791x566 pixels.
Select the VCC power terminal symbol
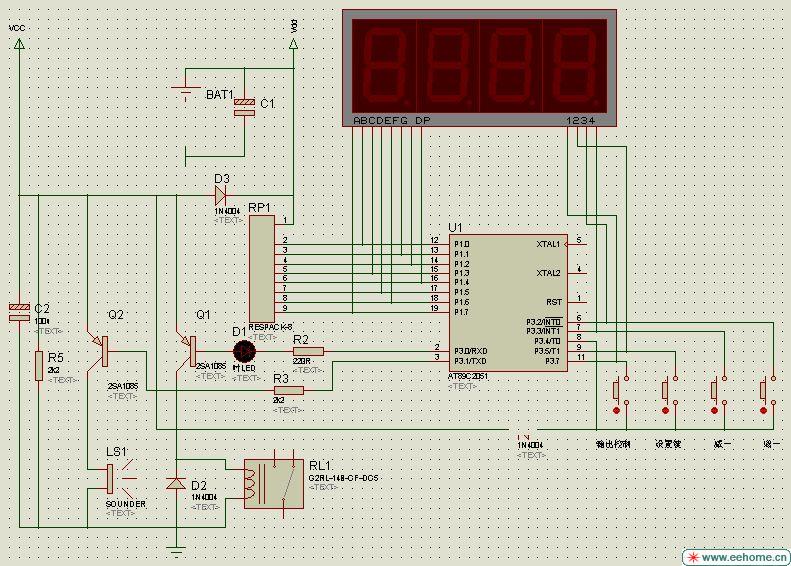click(x=19, y=44)
